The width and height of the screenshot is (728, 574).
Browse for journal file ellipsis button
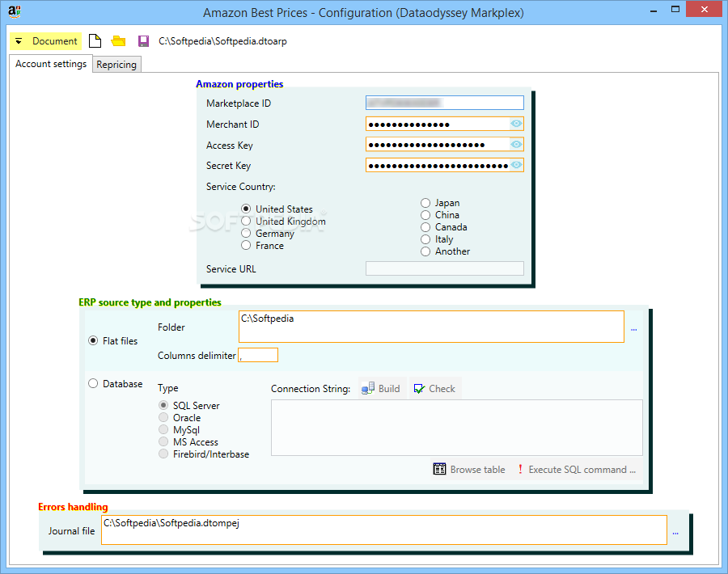point(675,533)
